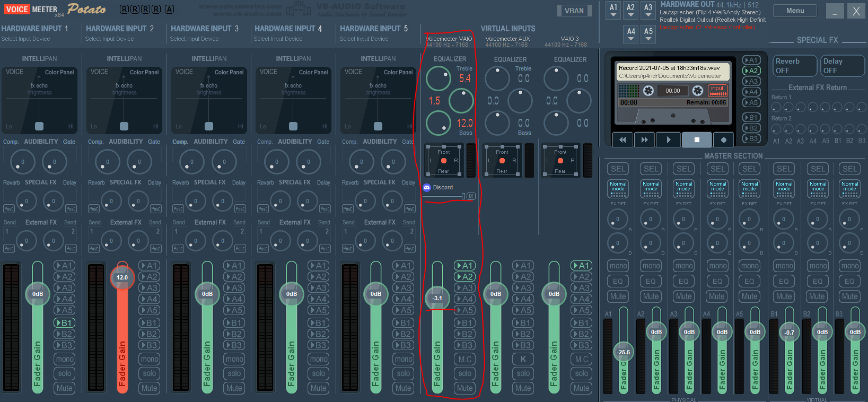Select SEL for A2 bus in Master Section
This screenshot has height=402, width=868.
click(x=651, y=169)
